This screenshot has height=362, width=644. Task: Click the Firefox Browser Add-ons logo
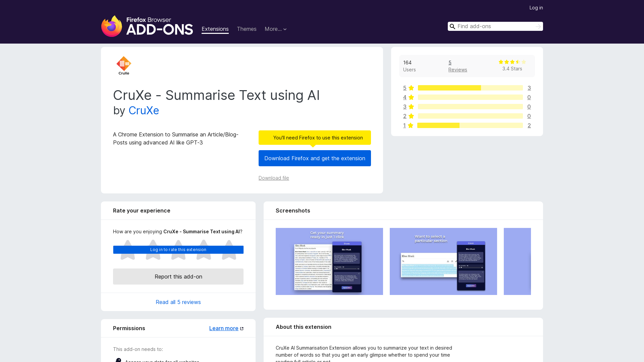point(147,26)
